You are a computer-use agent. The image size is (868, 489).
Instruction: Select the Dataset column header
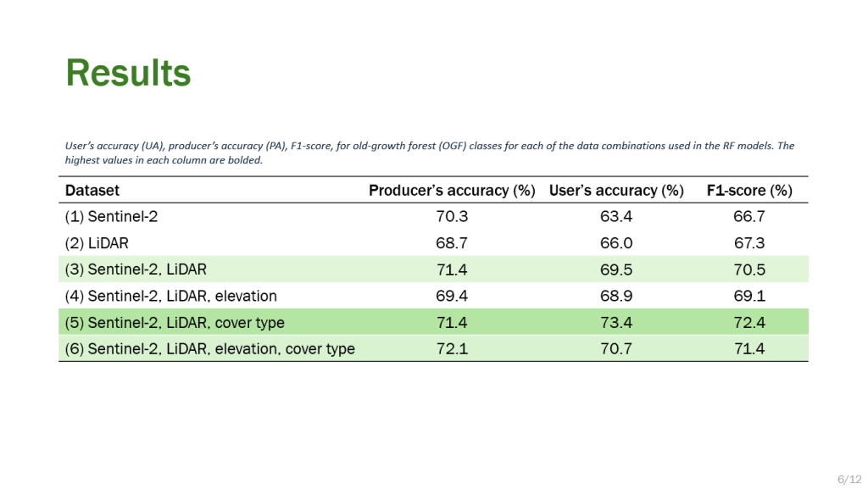click(92, 191)
